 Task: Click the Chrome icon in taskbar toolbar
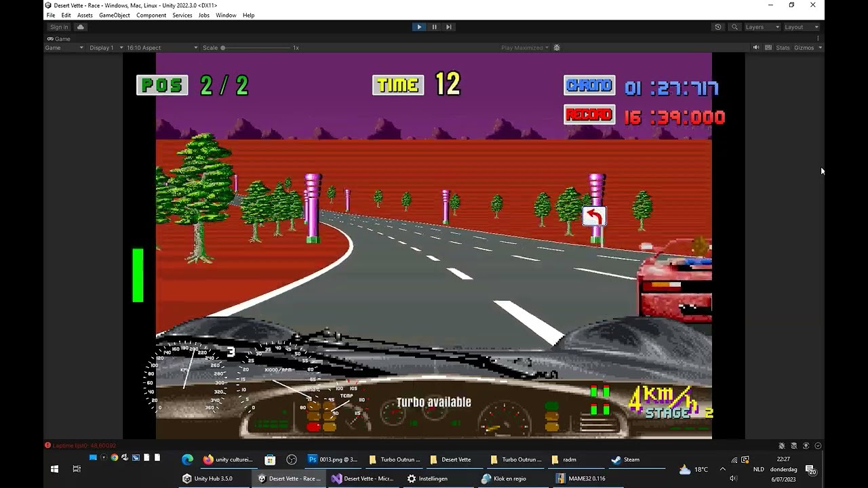[x=114, y=457]
